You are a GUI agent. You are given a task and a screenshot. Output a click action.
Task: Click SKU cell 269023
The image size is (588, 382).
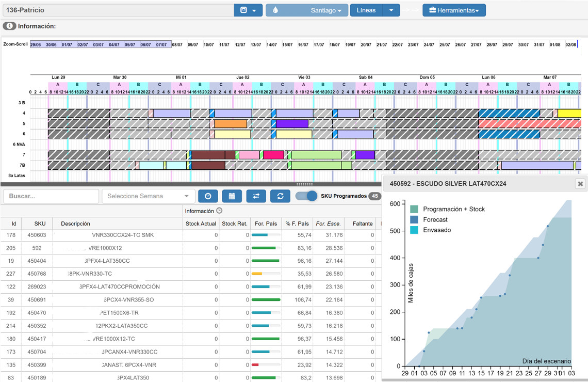tap(37, 286)
